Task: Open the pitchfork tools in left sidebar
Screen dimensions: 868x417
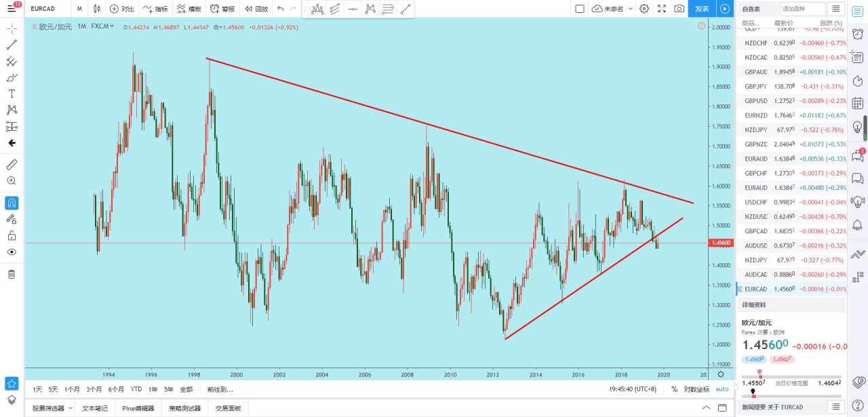Action: pos(12,62)
